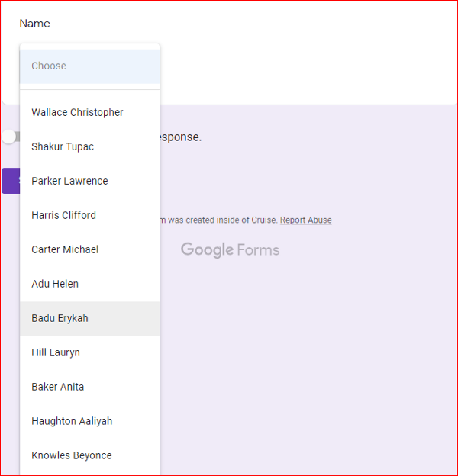458x476 pixels.
Task: Click the Name question label
Action: coord(34,24)
